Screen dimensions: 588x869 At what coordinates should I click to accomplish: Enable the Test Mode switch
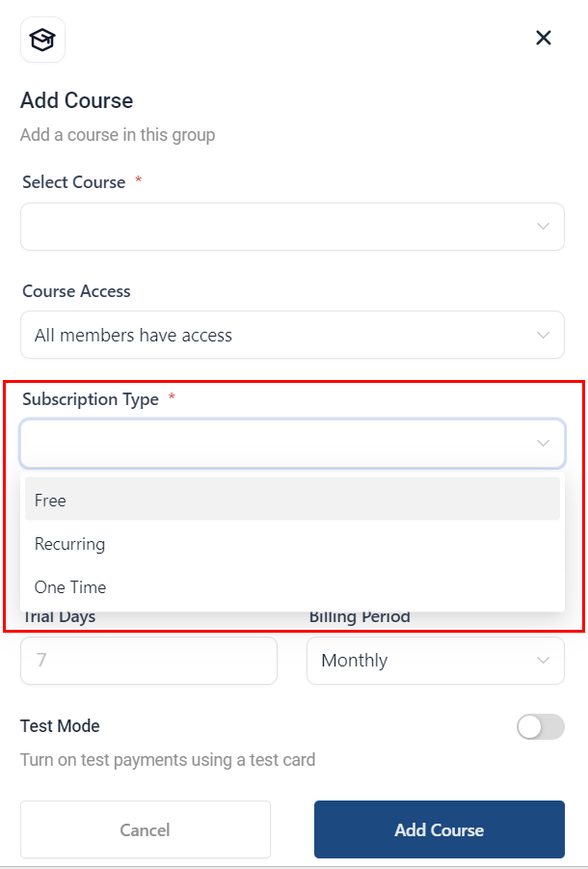coord(540,727)
